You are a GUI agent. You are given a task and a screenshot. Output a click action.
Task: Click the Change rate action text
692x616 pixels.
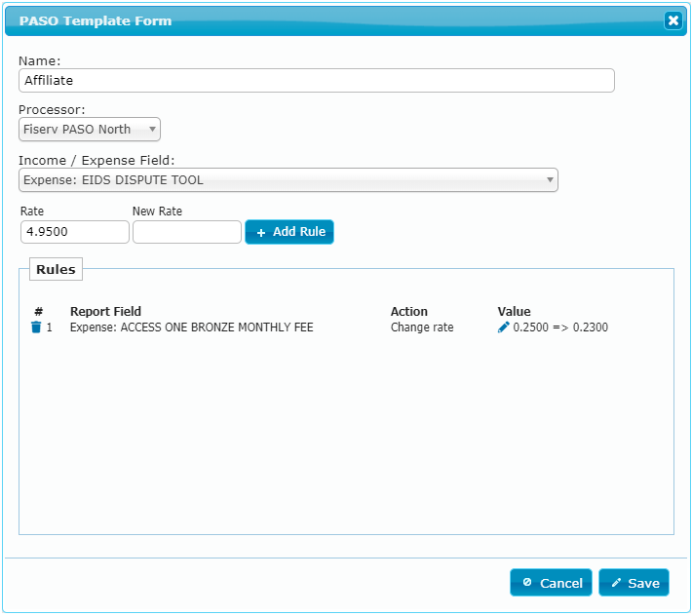(x=422, y=327)
